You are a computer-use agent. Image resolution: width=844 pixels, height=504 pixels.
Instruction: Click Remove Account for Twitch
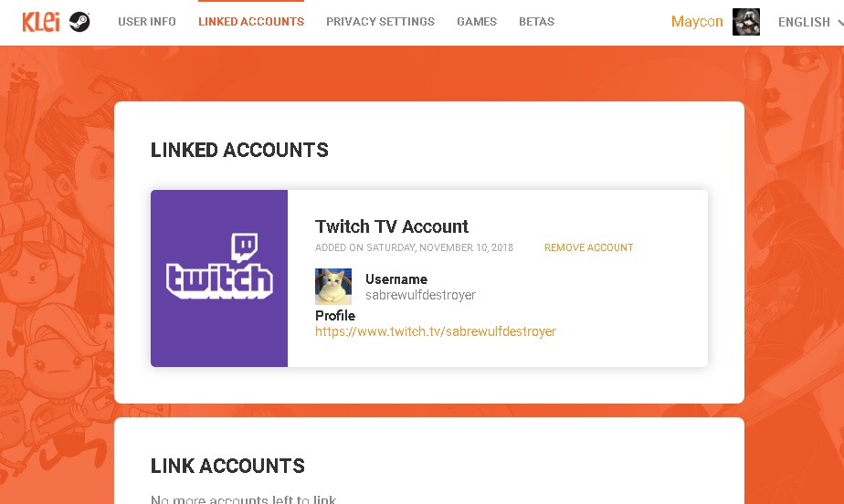(x=588, y=247)
